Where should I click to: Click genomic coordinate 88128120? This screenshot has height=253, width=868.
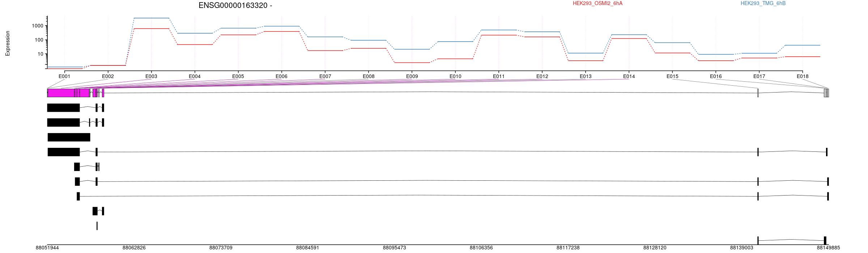(x=655, y=248)
